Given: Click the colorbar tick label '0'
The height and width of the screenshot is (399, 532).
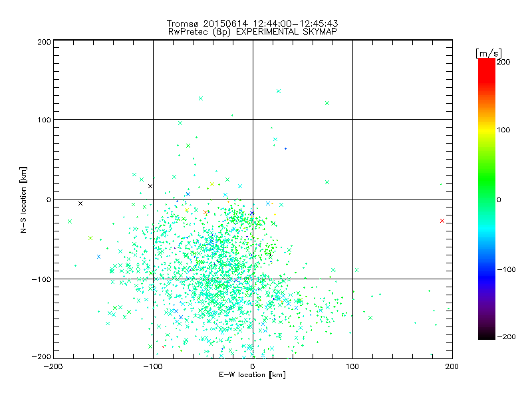Looking at the screenshot, I should [499, 199].
